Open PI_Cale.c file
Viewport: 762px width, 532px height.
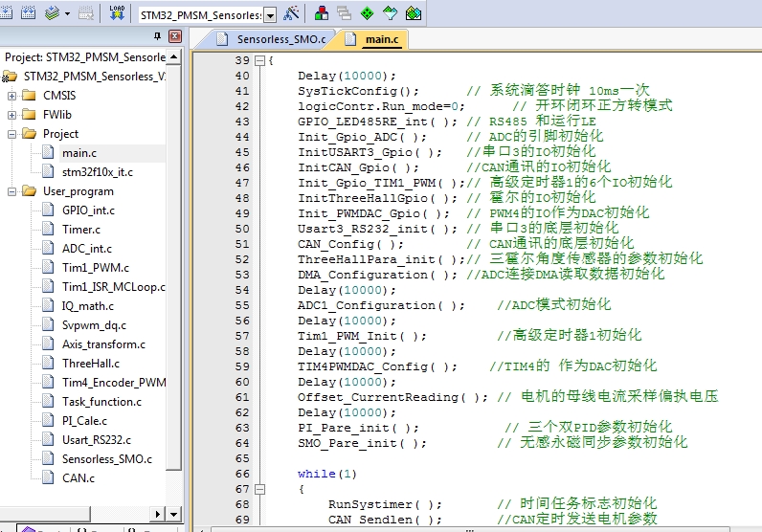(x=84, y=421)
